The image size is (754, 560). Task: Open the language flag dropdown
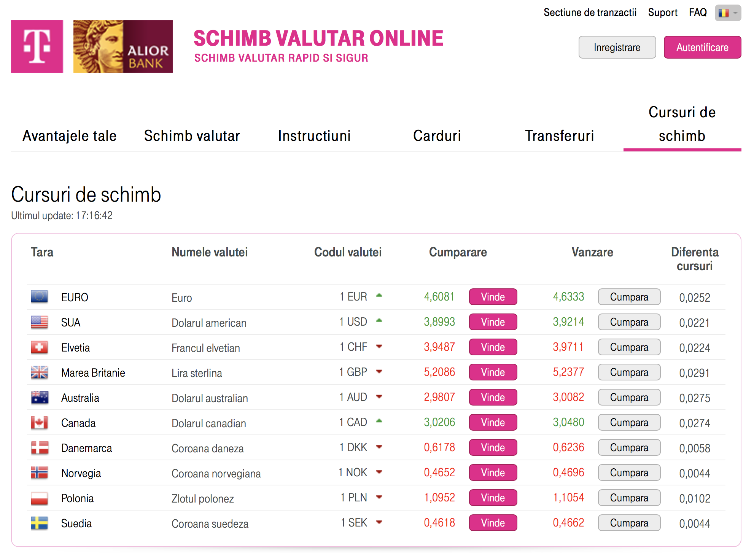727,13
